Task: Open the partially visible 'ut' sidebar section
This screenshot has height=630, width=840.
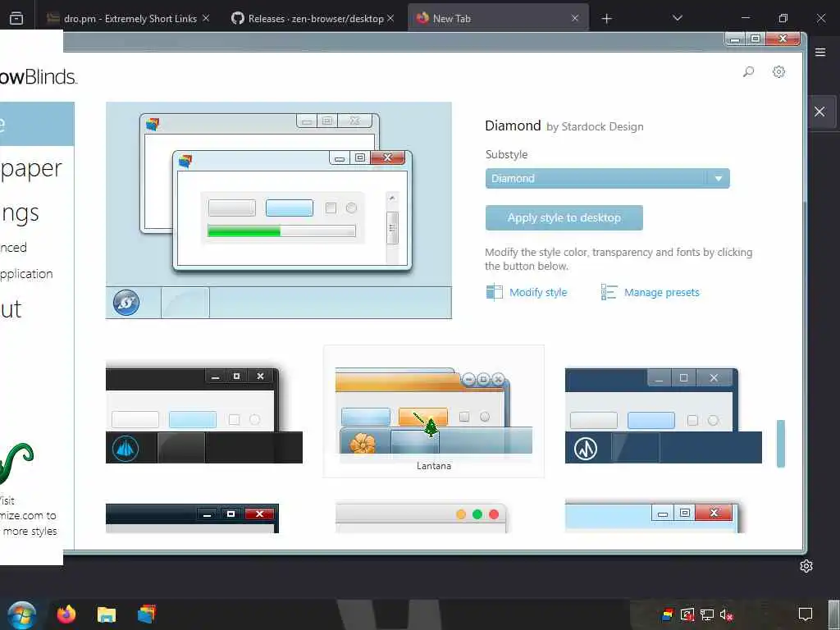Action: pos(11,309)
